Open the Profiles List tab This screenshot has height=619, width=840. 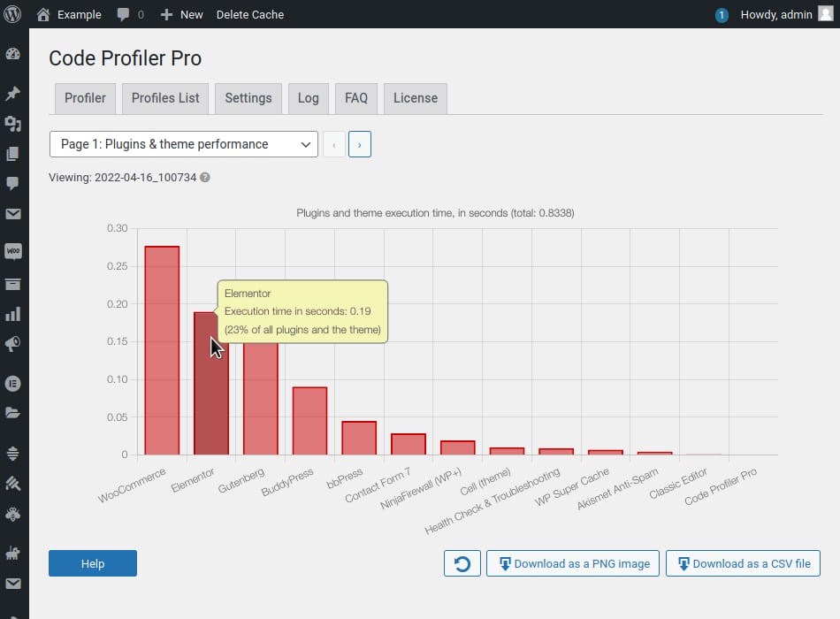[x=164, y=98]
